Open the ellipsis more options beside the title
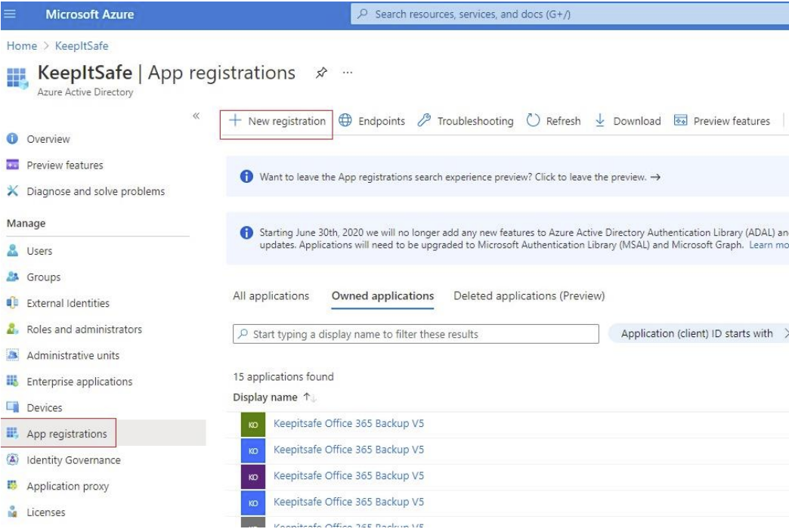 347,73
